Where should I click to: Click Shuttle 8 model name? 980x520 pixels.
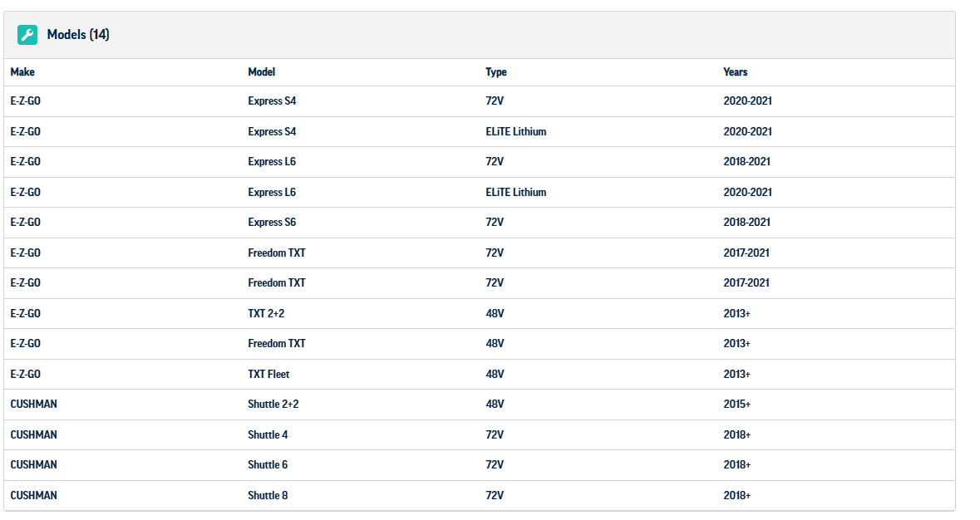268,496
